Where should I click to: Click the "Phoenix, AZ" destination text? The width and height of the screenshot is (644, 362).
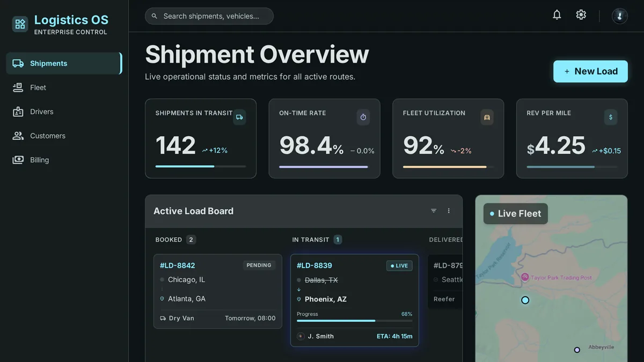tap(326, 299)
